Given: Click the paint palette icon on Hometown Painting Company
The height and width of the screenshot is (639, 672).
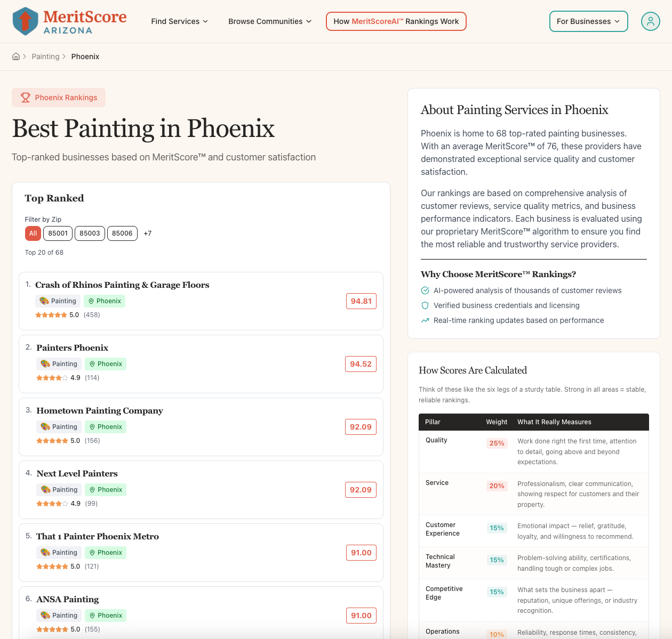Looking at the screenshot, I should tap(45, 427).
